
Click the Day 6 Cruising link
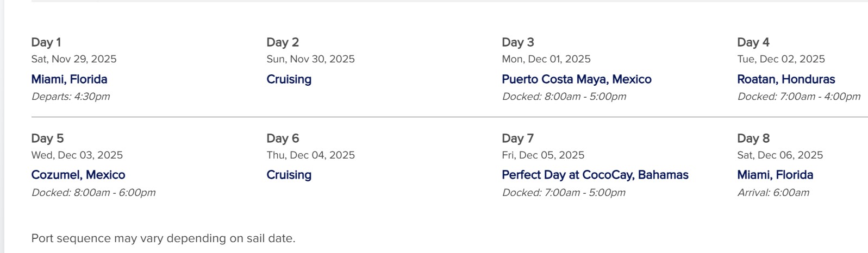pos(289,175)
